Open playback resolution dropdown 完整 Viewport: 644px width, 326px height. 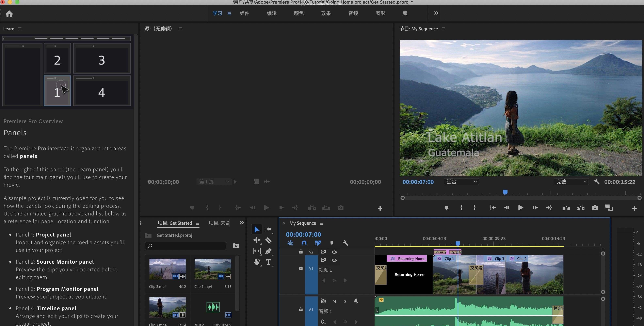click(571, 182)
